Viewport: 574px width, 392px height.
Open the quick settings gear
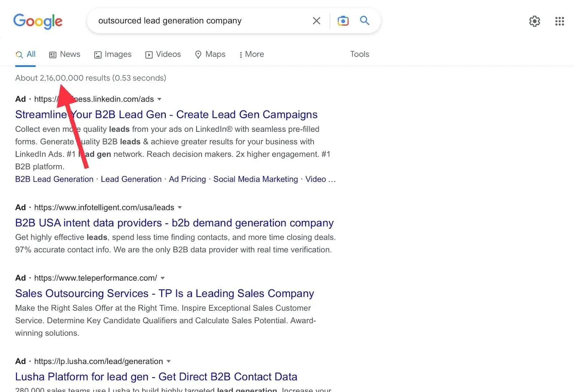(x=535, y=21)
